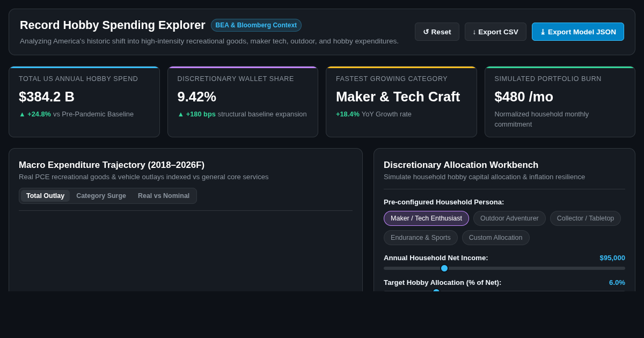Click the Discretionary Wallet Share card
This screenshot has width=644, height=338.
pos(243,102)
